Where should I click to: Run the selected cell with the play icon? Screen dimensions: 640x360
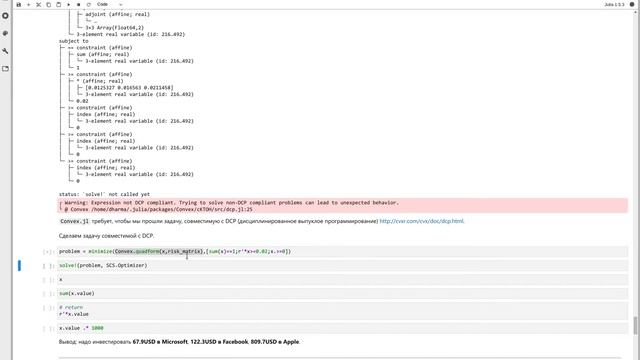[x=69, y=4]
